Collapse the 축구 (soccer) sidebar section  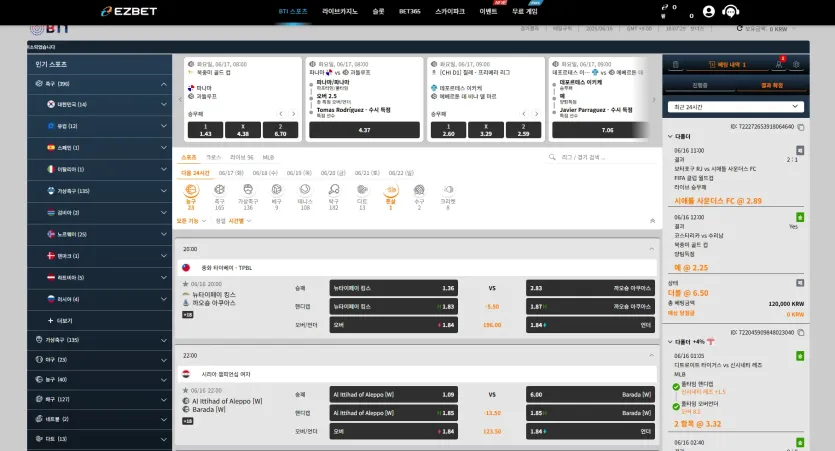pyautogui.click(x=163, y=84)
